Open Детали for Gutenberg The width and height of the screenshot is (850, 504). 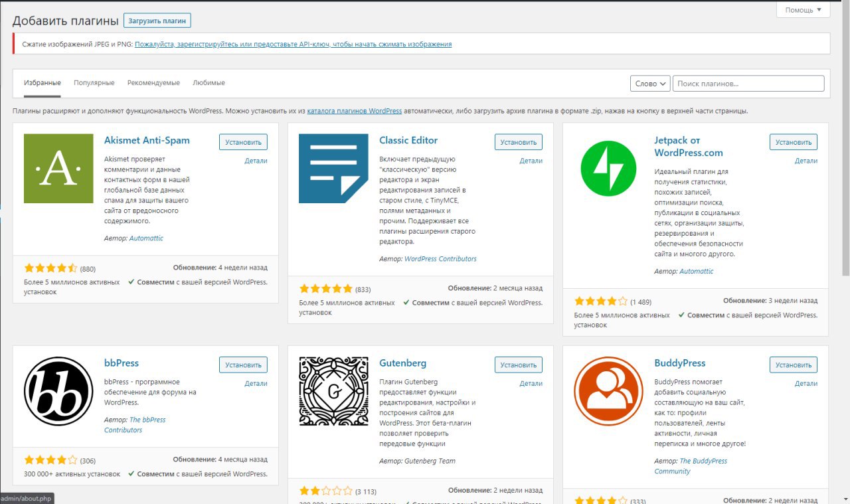tap(531, 383)
